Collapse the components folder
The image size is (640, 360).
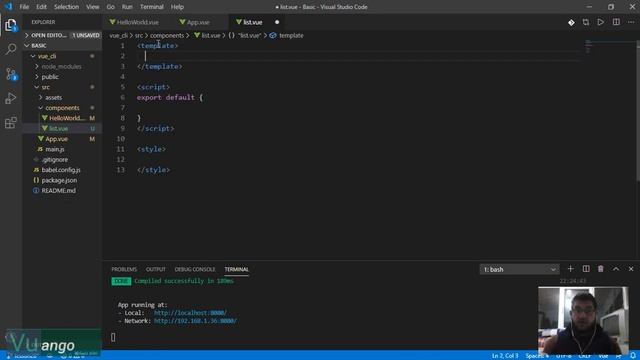[62, 108]
